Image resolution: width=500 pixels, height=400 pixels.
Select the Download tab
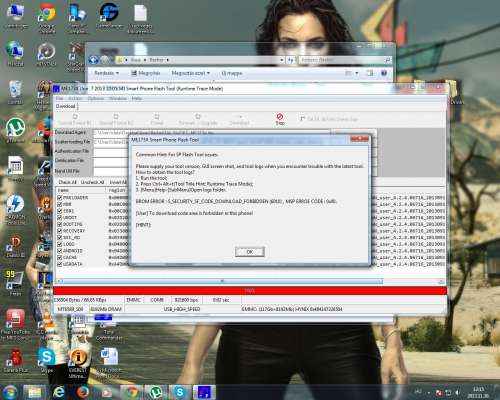[66, 106]
